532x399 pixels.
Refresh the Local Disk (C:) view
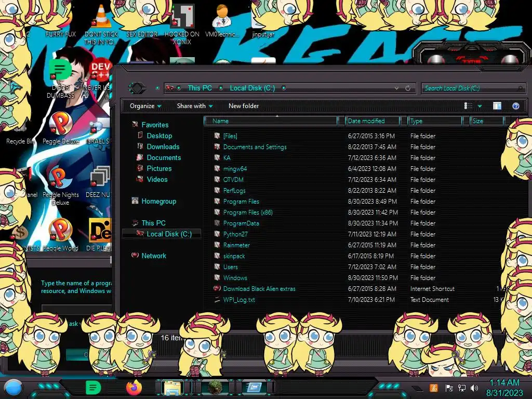click(408, 88)
